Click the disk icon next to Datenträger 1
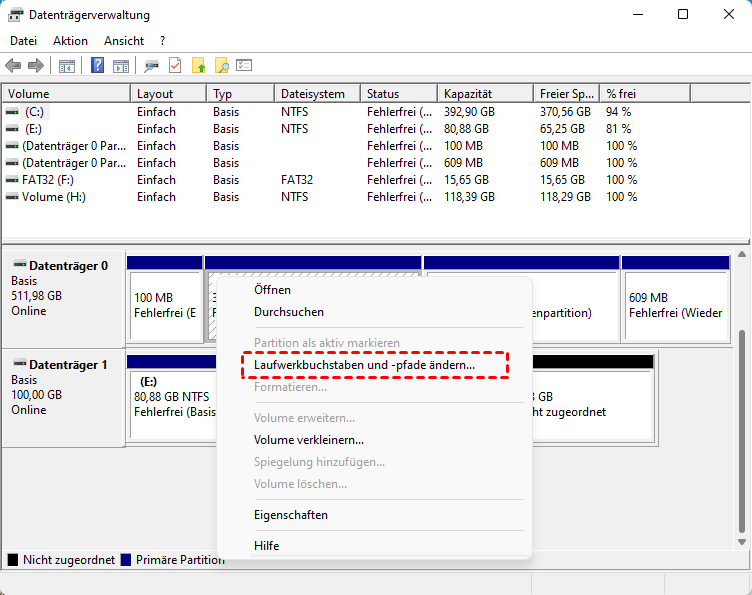This screenshot has height=595, width=752. pos(20,363)
